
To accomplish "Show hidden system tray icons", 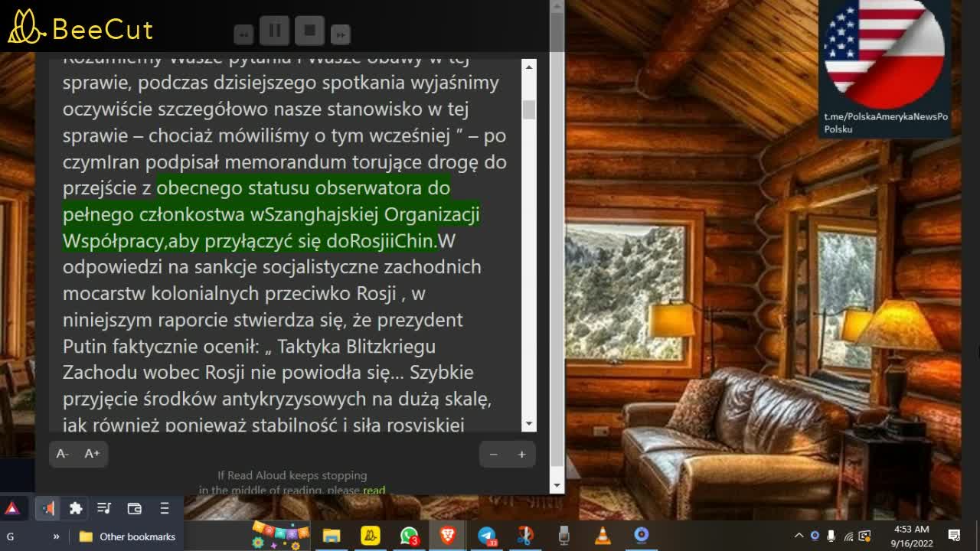I will pos(799,536).
